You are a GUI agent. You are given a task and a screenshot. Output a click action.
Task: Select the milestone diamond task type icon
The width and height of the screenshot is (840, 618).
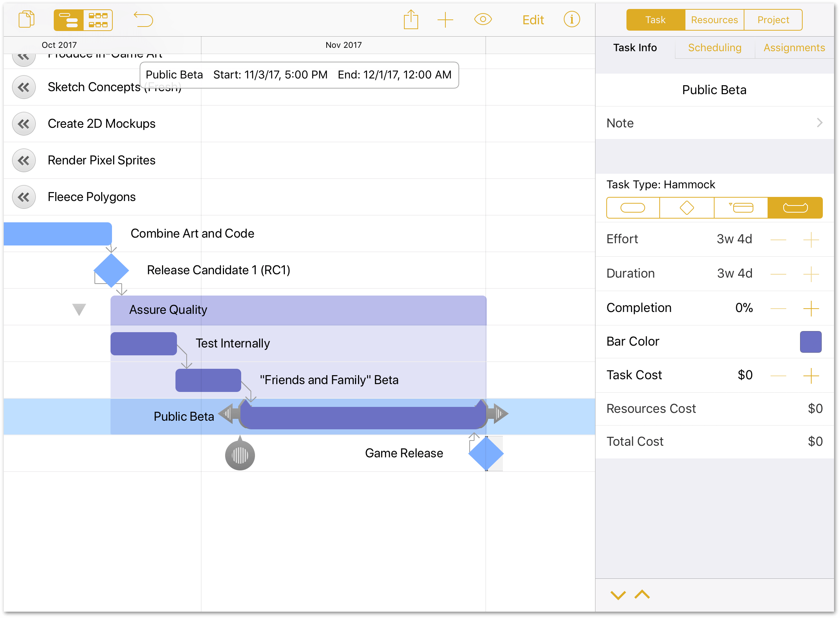click(x=687, y=208)
